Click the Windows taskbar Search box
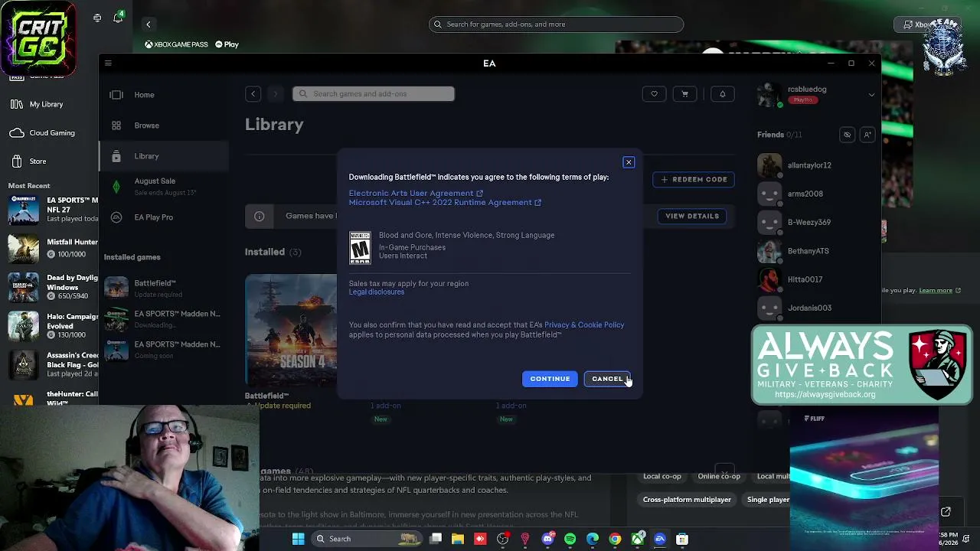The height and width of the screenshot is (551, 980). (x=367, y=539)
